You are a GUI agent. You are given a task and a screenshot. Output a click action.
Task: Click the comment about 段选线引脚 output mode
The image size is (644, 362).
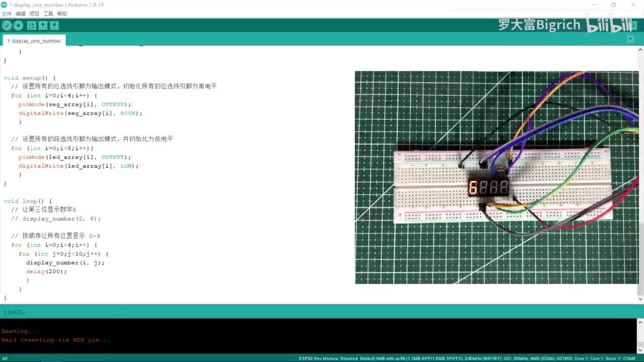point(92,139)
